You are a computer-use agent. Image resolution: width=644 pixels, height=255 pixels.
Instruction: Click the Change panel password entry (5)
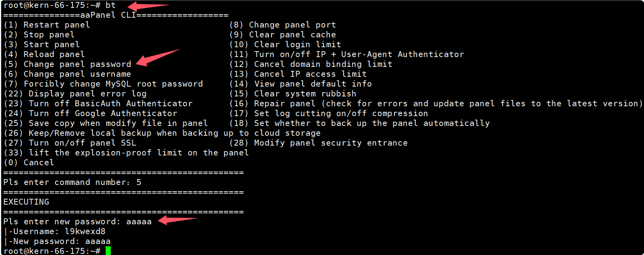67,64
